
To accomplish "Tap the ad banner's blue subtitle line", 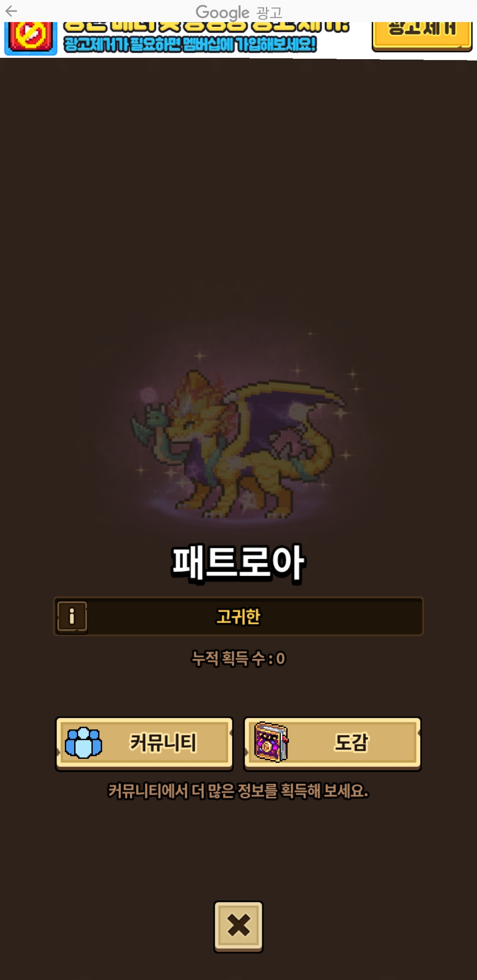I will [x=190, y=44].
